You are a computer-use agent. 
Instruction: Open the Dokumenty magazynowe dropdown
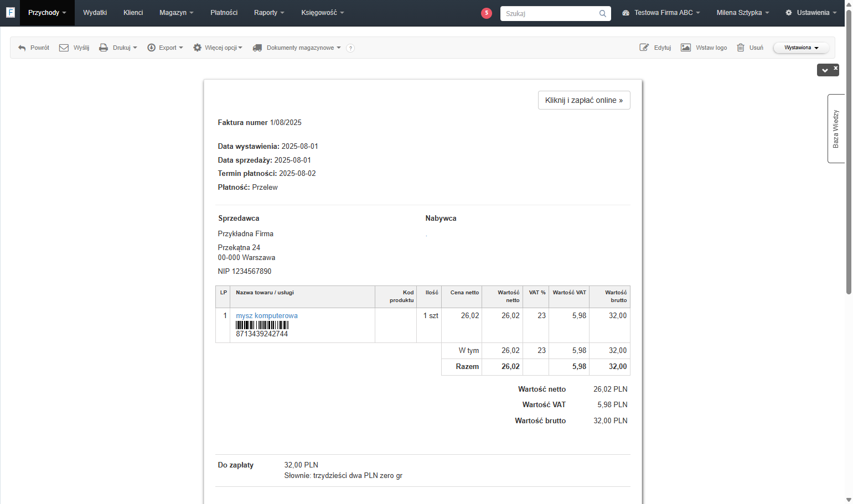tap(304, 48)
